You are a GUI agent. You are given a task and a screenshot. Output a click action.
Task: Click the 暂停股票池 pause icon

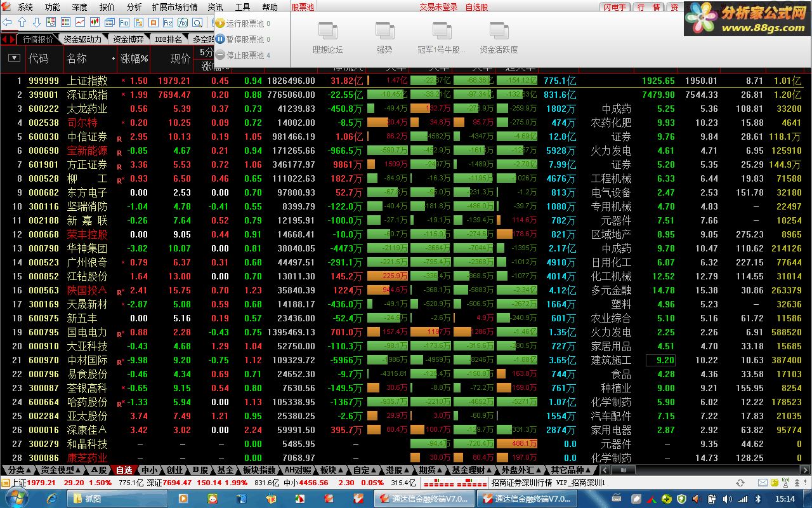[220, 39]
